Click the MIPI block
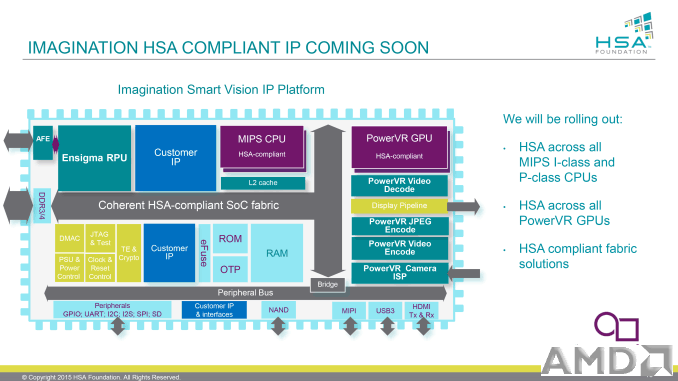This screenshot has height=381, width=678. [349, 311]
